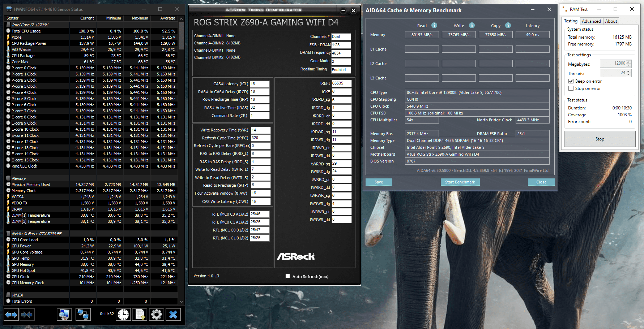Start logging with the sheet-plus icon
Screen dimensions: 644x329
[x=140, y=315]
